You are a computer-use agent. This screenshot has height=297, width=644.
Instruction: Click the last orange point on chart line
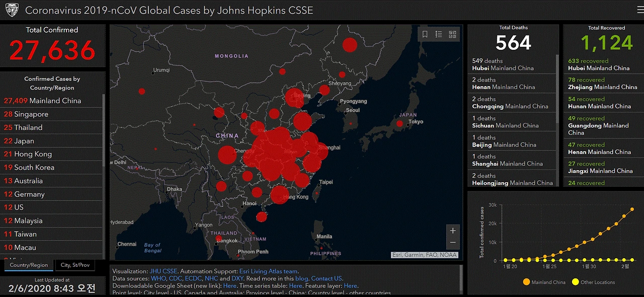632,209
